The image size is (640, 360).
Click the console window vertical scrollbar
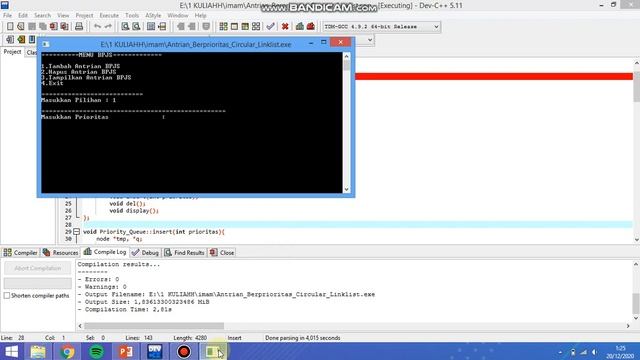point(347,122)
